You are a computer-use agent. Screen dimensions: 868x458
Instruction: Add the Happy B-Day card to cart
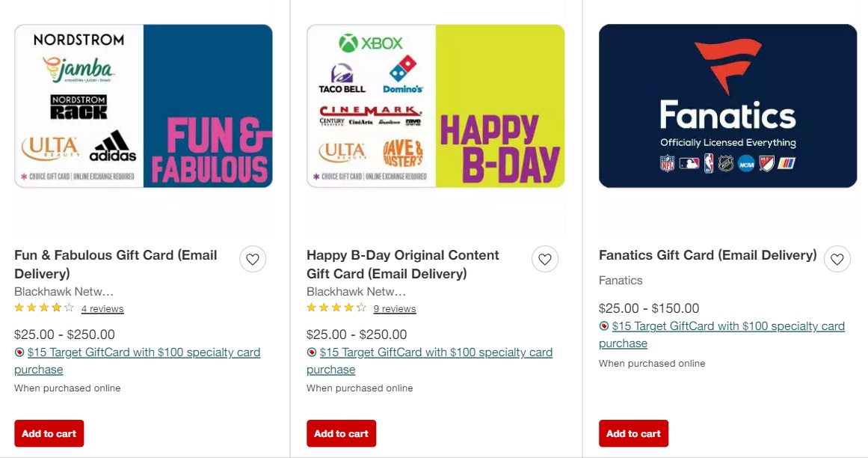(341, 433)
